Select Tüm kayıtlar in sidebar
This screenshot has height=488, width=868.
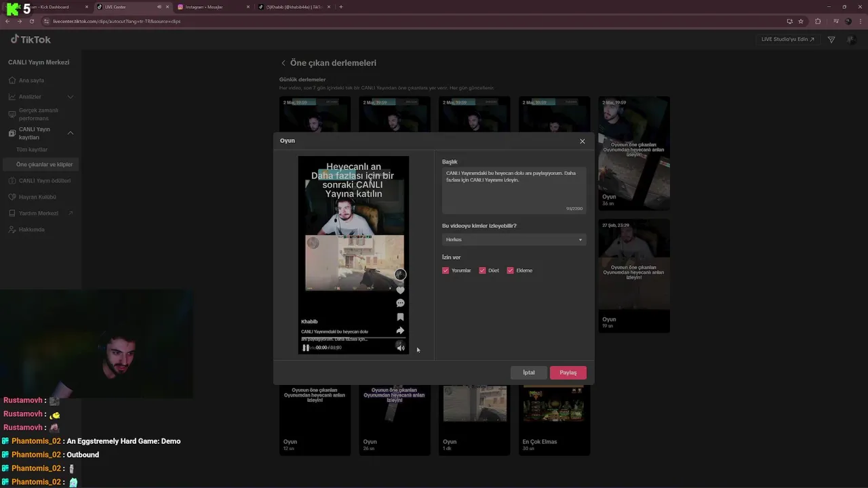[x=32, y=149]
